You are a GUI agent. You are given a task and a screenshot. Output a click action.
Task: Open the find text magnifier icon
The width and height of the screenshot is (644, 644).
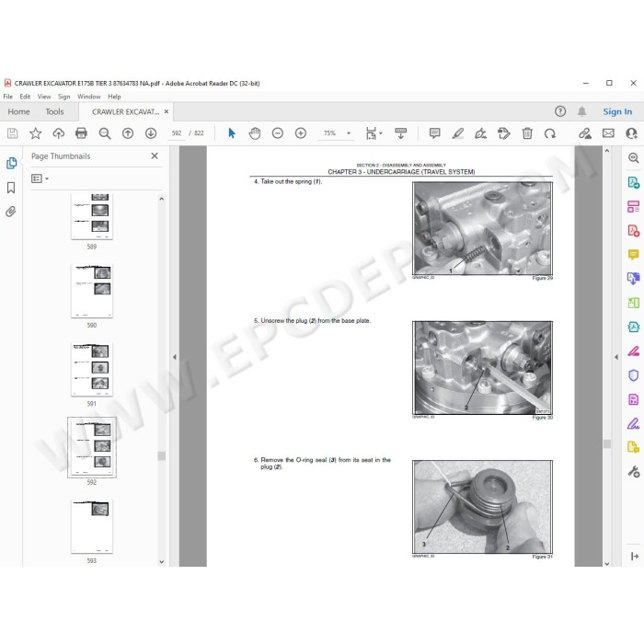105,133
